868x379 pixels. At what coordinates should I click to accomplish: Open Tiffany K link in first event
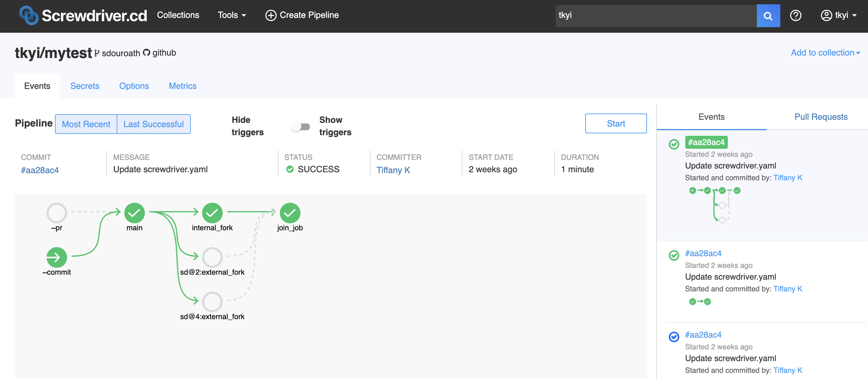coord(788,177)
